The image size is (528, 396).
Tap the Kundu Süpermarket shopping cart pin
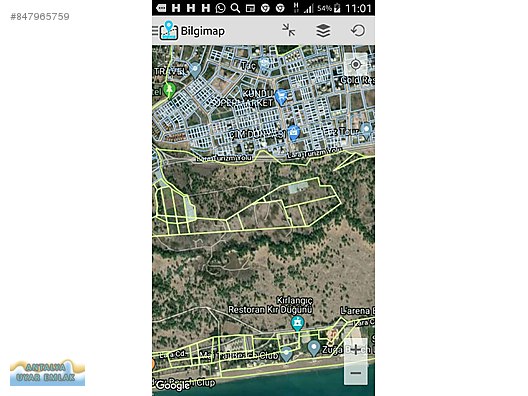280,97
